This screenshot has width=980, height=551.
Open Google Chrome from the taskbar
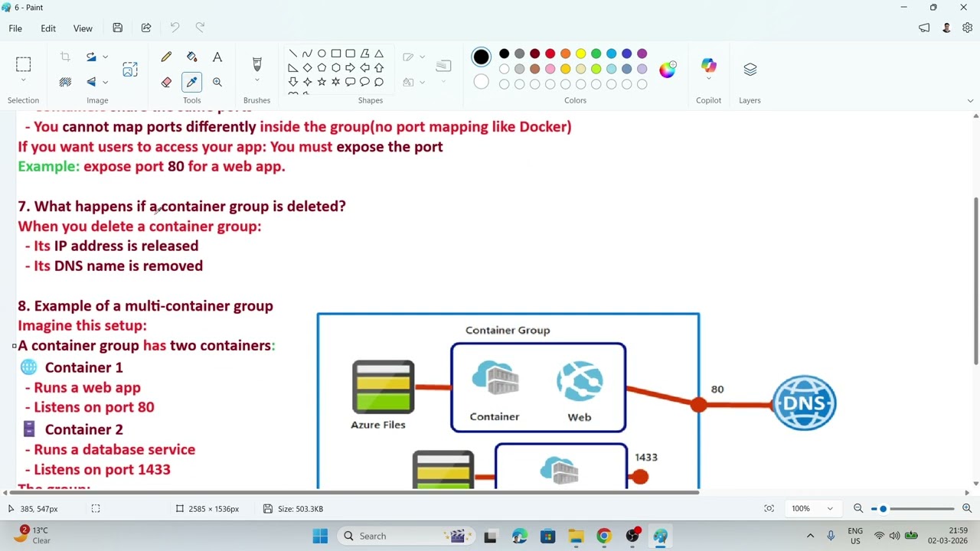coord(604,536)
